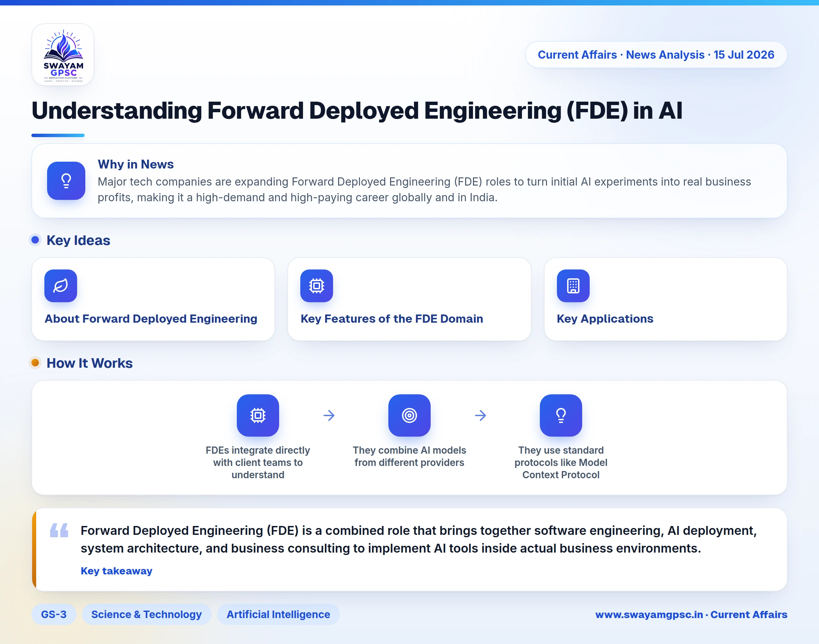Click the Key takeaway label
The width and height of the screenshot is (819, 644).
(117, 571)
